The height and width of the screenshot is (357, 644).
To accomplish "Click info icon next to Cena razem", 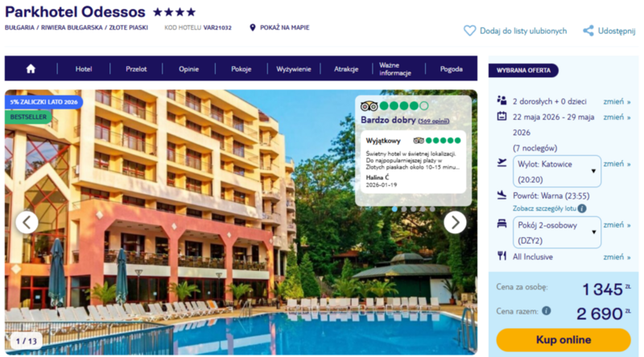I will [x=547, y=310].
